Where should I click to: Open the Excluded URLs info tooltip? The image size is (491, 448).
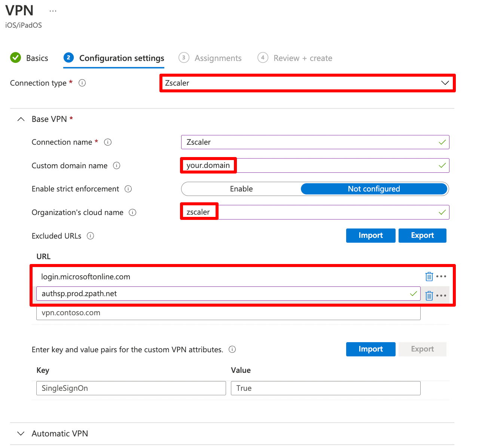(90, 236)
